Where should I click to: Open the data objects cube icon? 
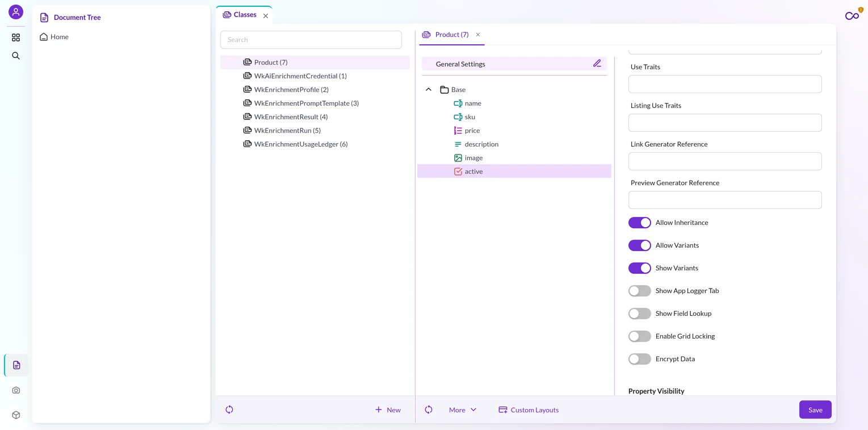point(16,415)
